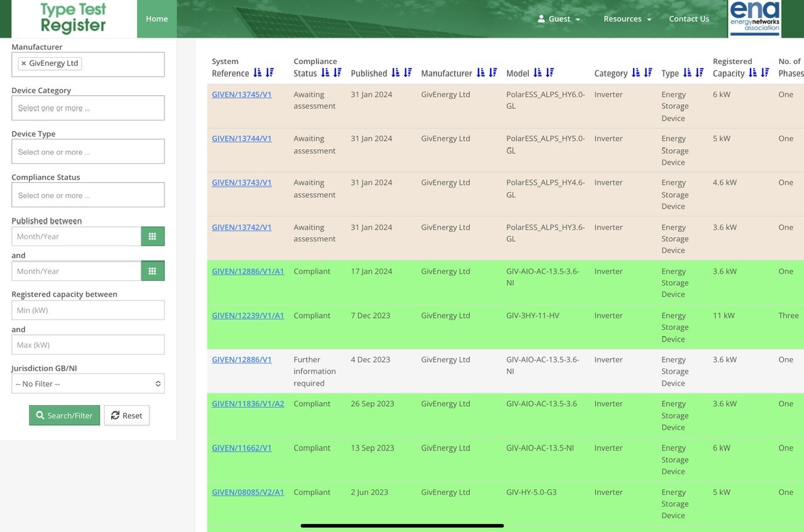The image size is (804, 532).
Task: Sort Model column ascending
Action: tap(537, 73)
